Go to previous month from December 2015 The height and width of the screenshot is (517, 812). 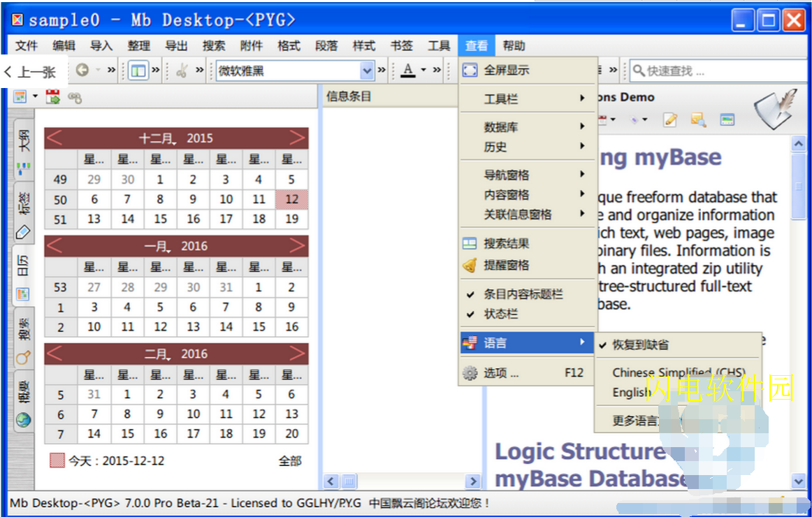pos(55,138)
